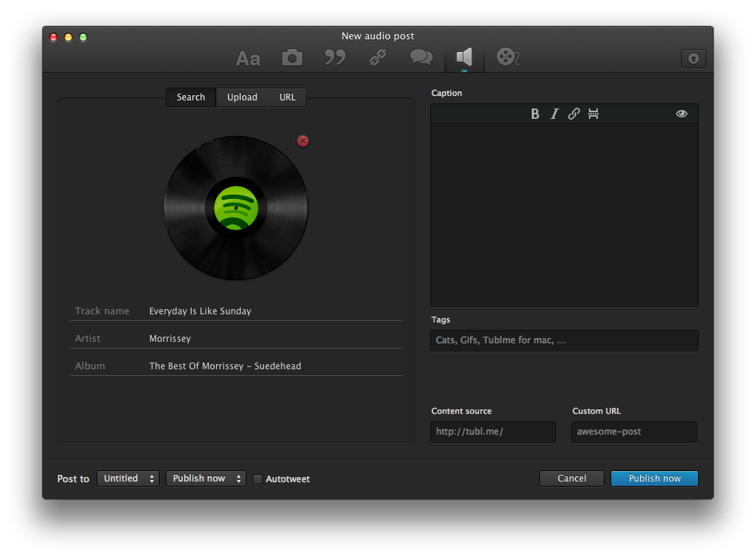Toggle caption preview eye icon

pos(681,114)
